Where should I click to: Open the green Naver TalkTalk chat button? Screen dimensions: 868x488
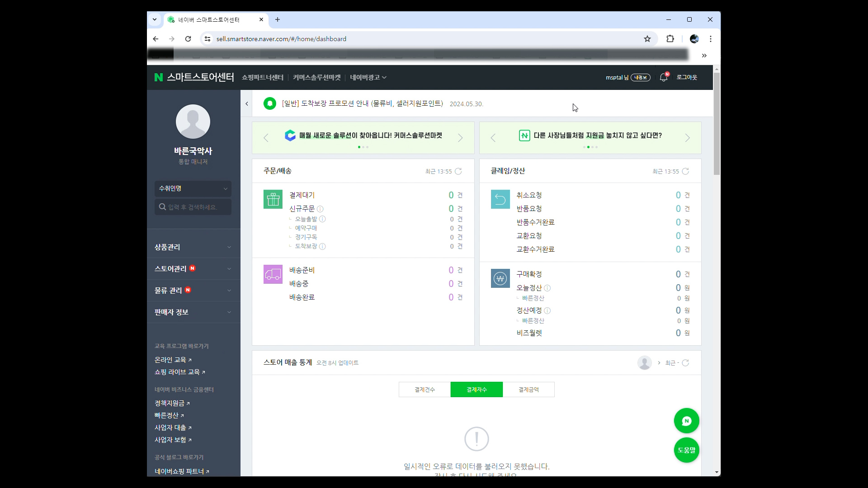click(686, 421)
